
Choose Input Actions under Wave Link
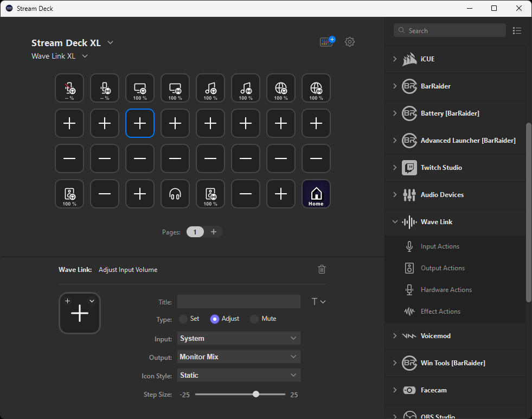[x=440, y=246]
